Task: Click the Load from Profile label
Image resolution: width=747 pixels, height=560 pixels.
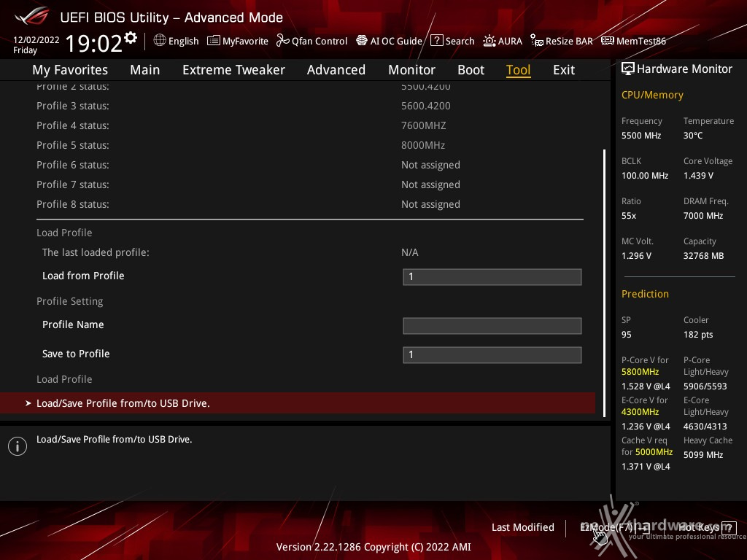Action: pos(83,276)
